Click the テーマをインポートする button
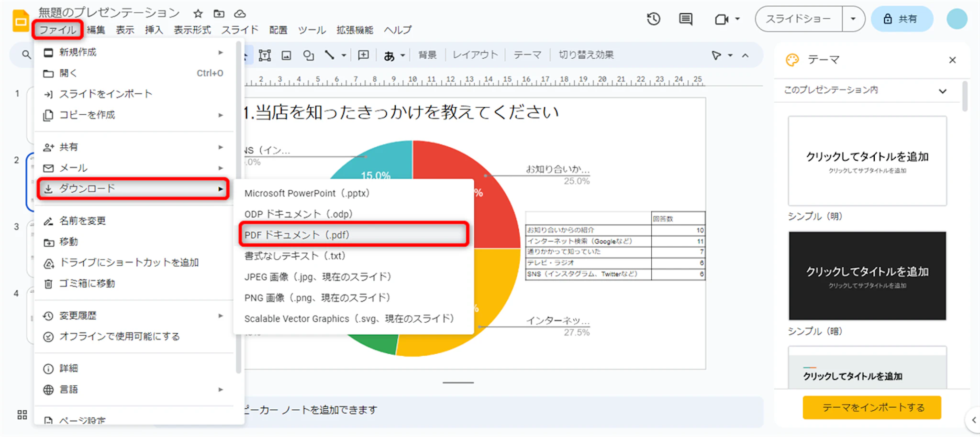The width and height of the screenshot is (980, 437). 872,407
